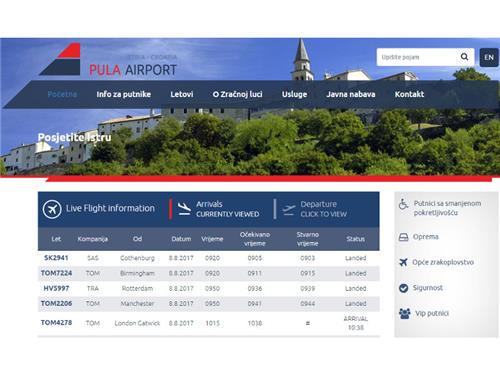
Task: Click the search magnifier icon
Action: pos(464,57)
